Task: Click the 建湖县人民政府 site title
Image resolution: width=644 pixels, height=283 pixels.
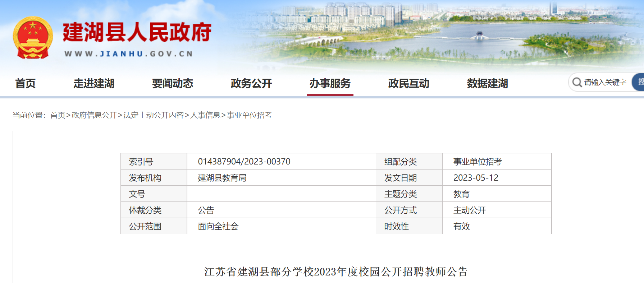Action: tap(137, 32)
